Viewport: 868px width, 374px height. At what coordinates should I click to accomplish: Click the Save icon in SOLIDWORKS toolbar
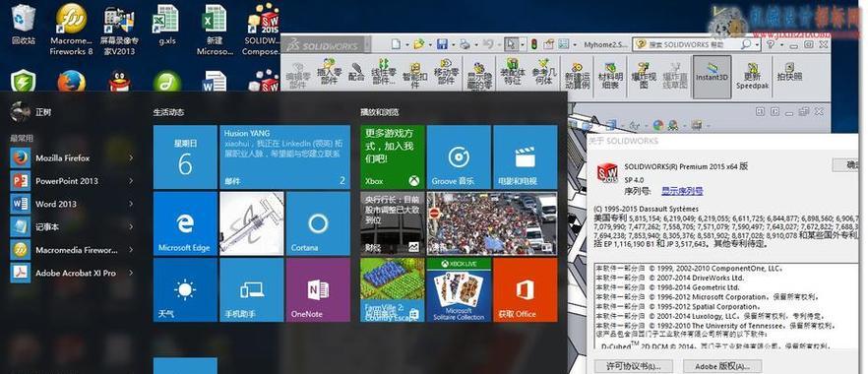(442, 44)
